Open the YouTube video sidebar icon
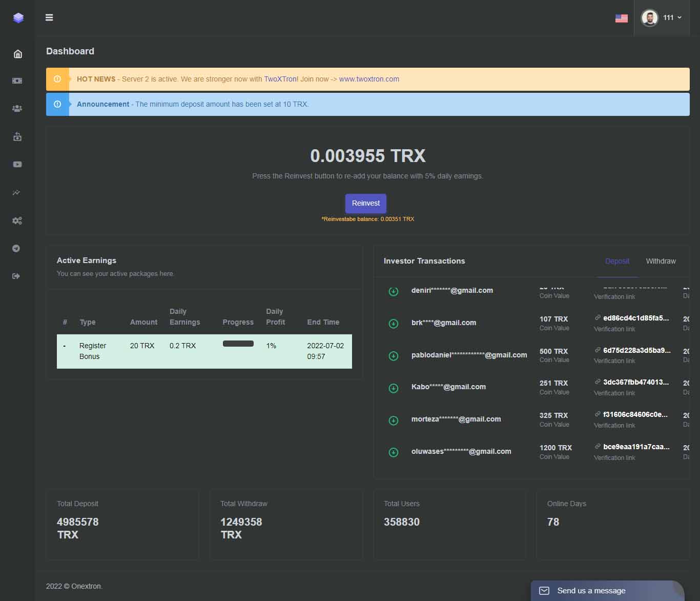Screen dimensions: 700x601 17,165
